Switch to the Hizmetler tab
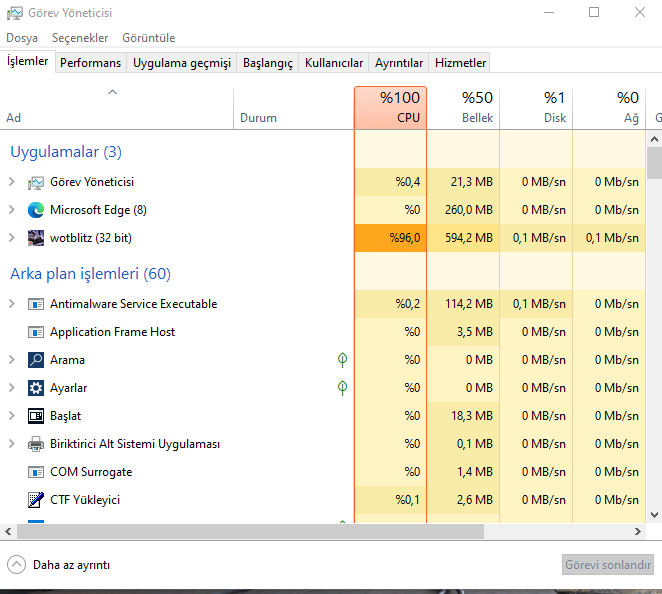 click(x=460, y=63)
